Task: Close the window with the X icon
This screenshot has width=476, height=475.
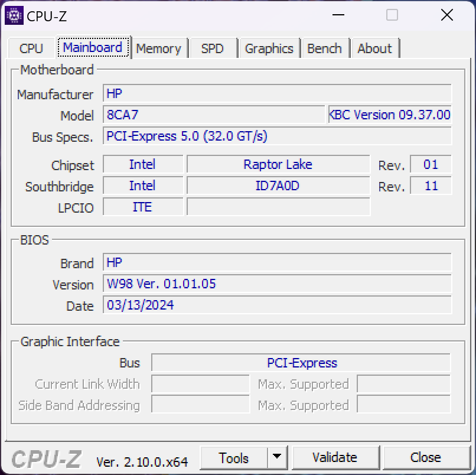Action: click(447, 15)
